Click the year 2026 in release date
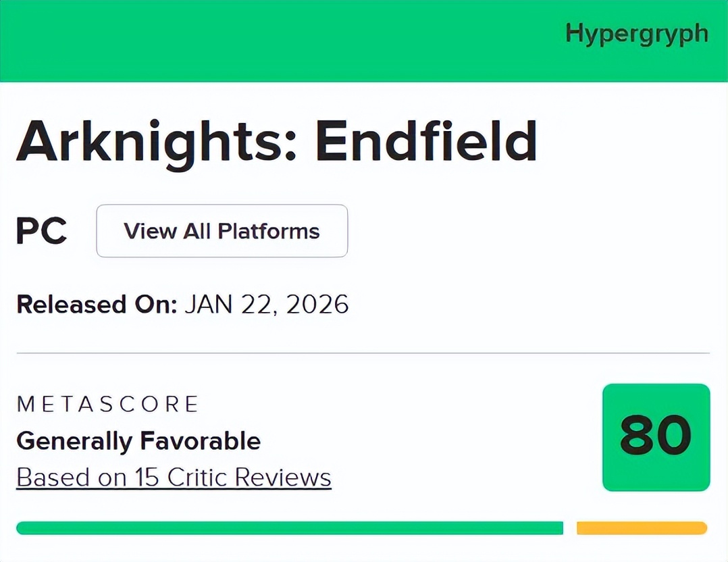Viewport: 728px width, 562px height. pos(317,304)
